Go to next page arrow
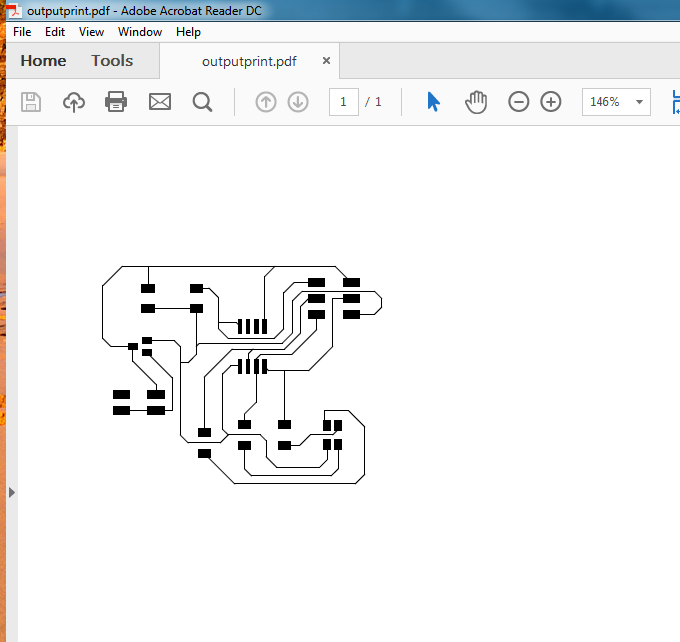Image resolution: width=680 pixels, height=642 pixels. (298, 102)
